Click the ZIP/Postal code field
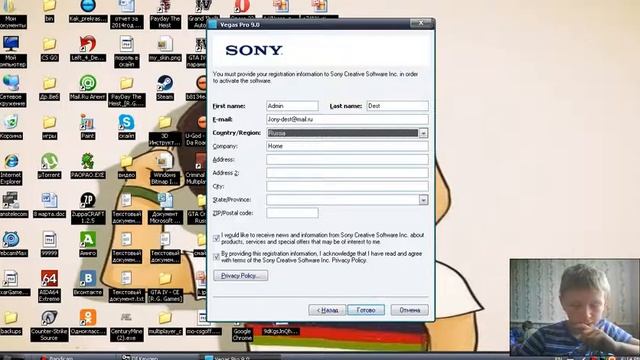640x360 pixels. click(292, 213)
